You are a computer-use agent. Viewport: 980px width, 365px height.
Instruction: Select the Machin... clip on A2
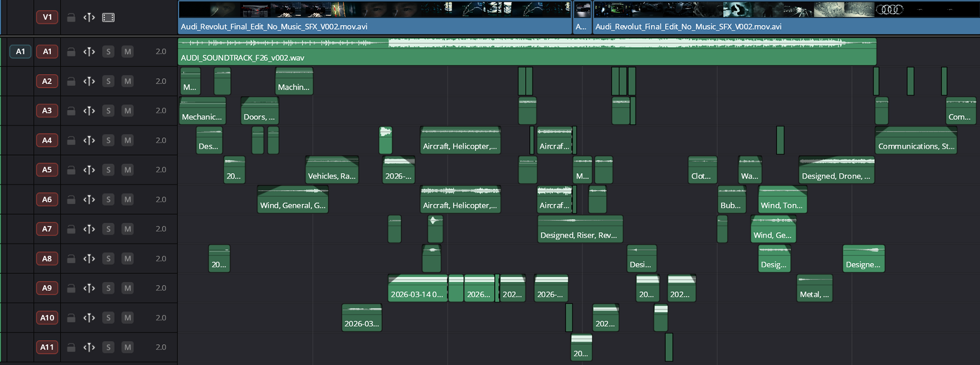point(294,81)
